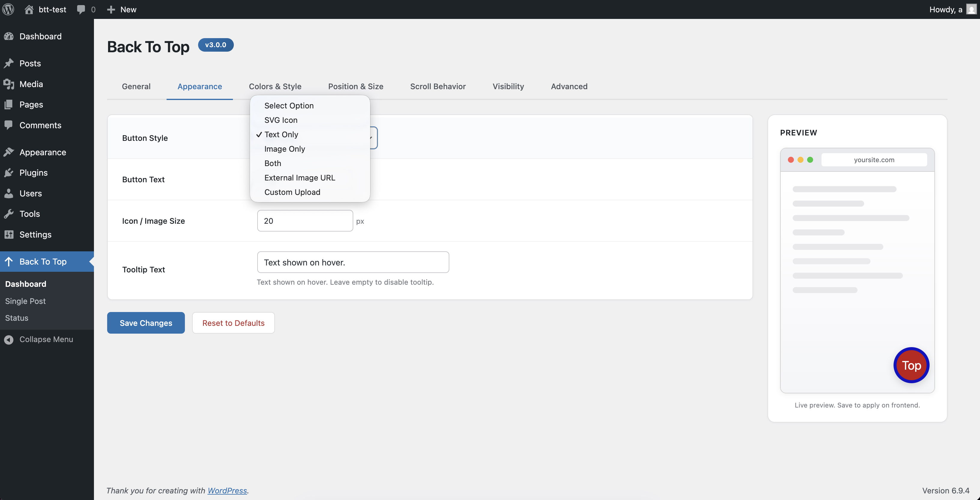980x500 pixels.
Task: Click inside the Tooltip Text field
Action: click(352, 262)
